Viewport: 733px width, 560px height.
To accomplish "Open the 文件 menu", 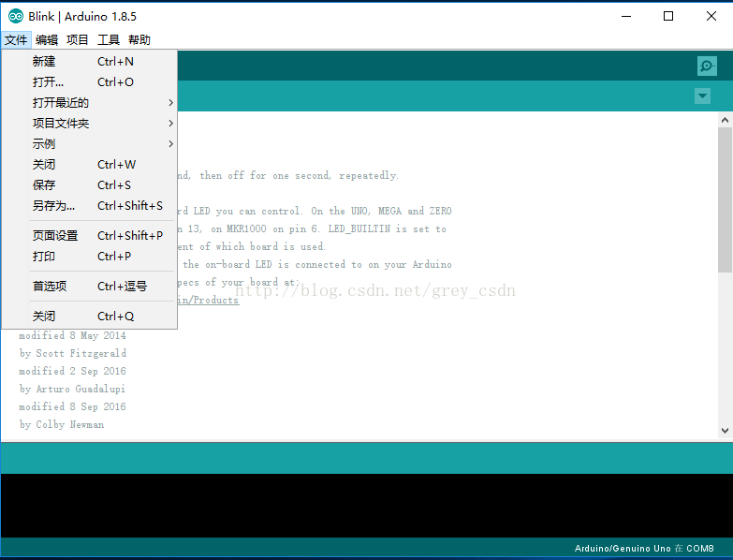I will 16,40.
